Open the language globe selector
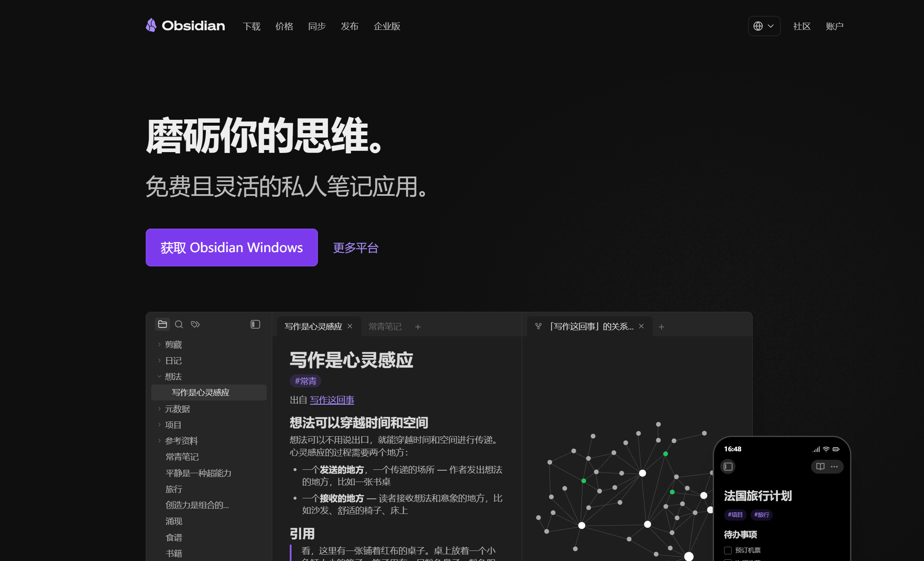This screenshot has width=924, height=561. (764, 26)
